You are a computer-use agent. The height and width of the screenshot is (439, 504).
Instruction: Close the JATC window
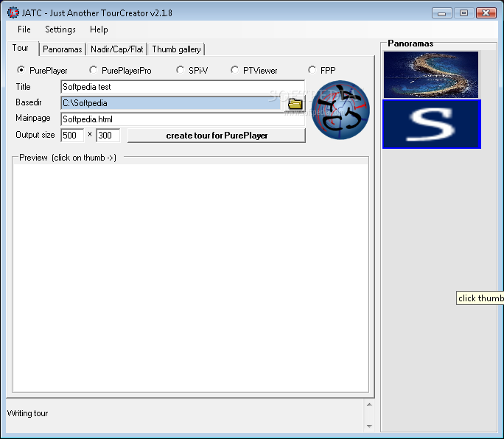tap(486, 13)
